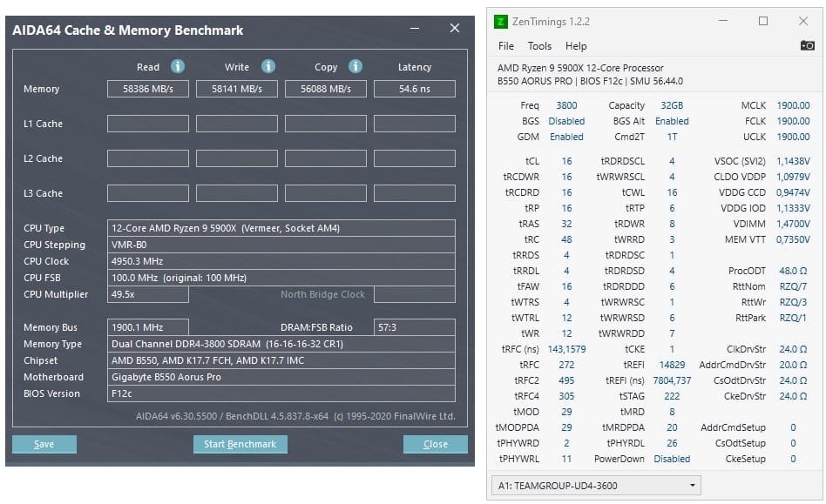Minimize the AIDA64 benchmark window

pyautogui.click(x=415, y=29)
